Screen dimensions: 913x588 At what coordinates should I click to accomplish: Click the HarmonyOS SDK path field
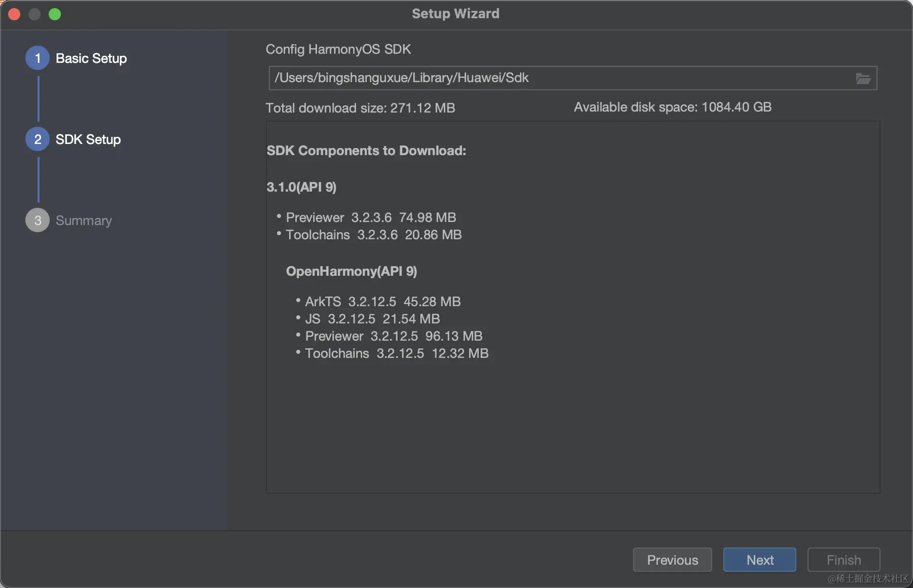[x=573, y=78]
